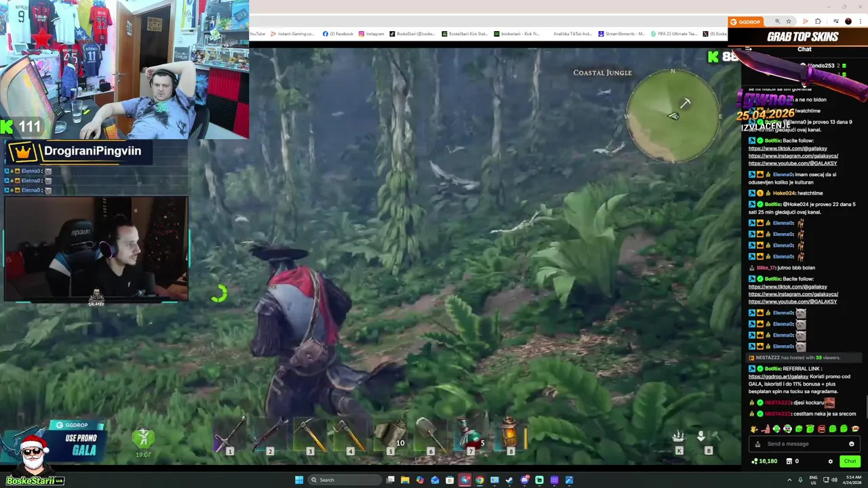Image resolution: width=868 pixels, height=488 pixels.
Task: Open the clock showing 5:14 AM
Action: coord(850,480)
